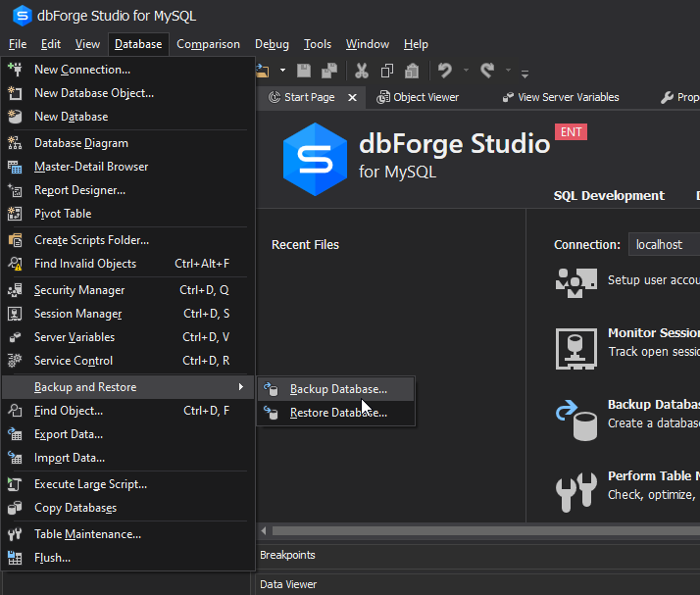The height and width of the screenshot is (595, 700).
Task: Select the SQL Development section tab
Action: pos(609,195)
